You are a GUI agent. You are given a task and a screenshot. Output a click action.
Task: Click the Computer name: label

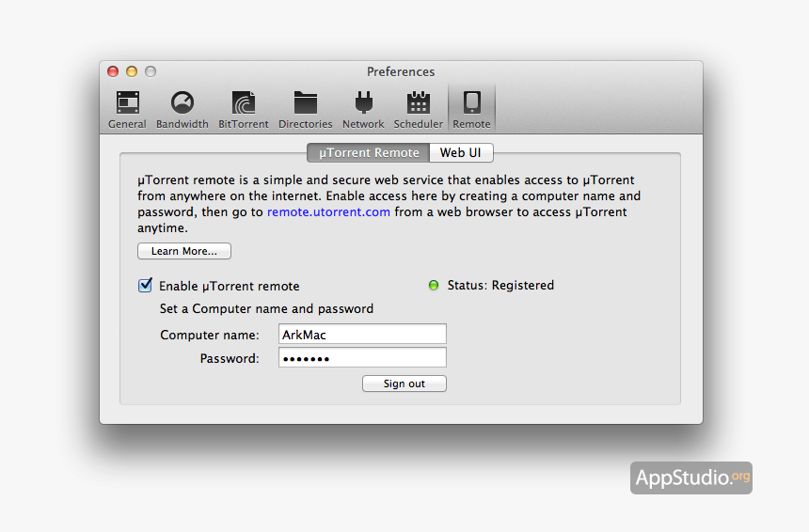click(210, 335)
